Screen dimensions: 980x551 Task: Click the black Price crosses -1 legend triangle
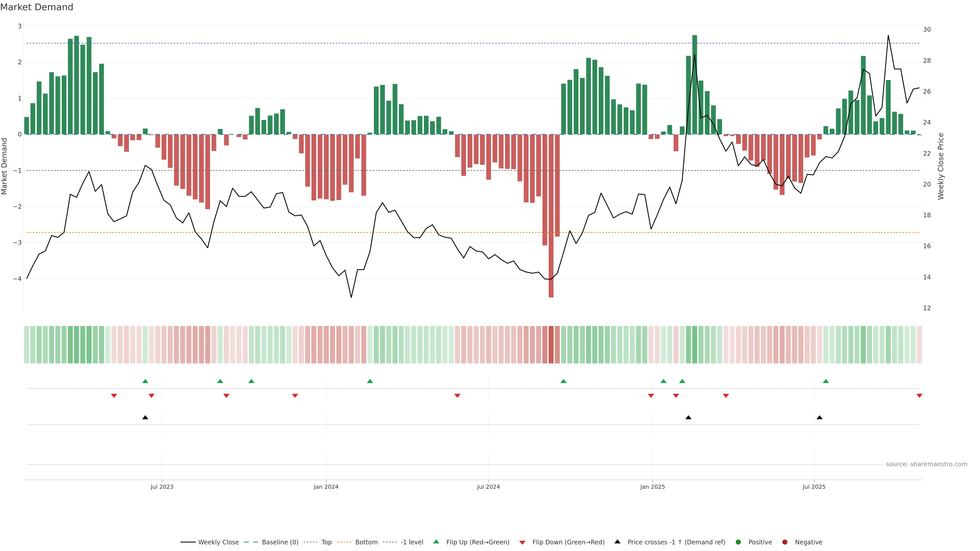pos(617,542)
